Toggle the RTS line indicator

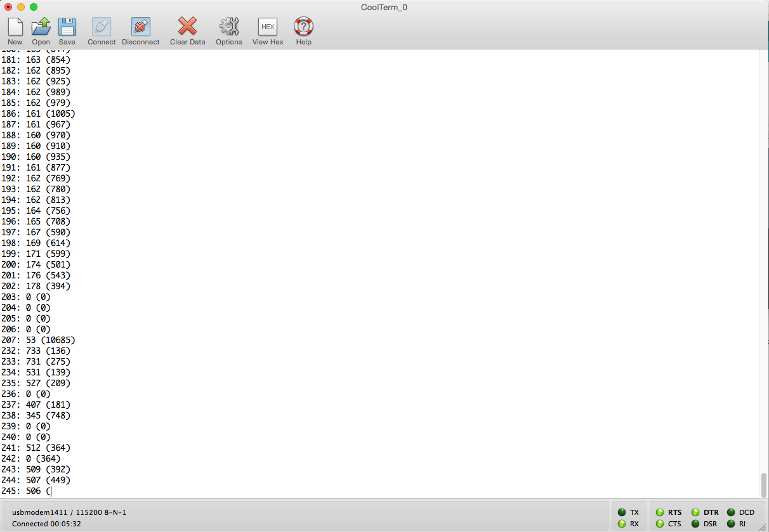click(x=660, y=512)
